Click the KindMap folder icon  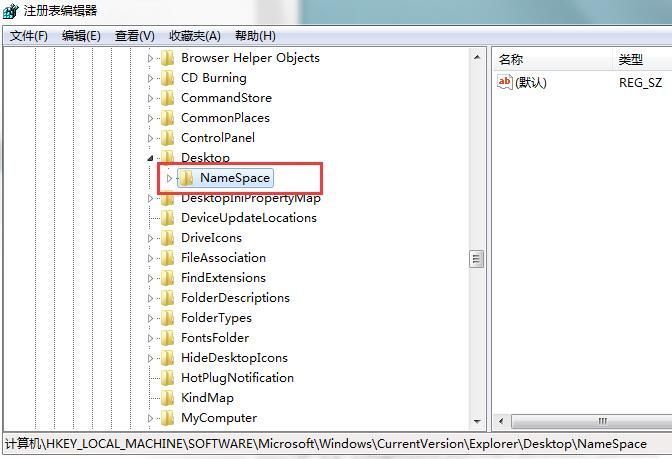coord(167,398)
